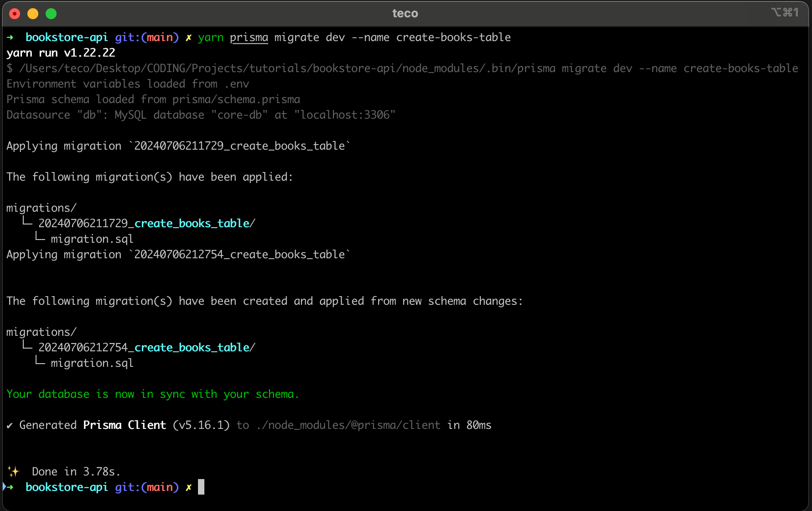Click the checkmark before 'Generated Prisma Client'
This screenshot has height=511, width=812.
pos(10,426)
